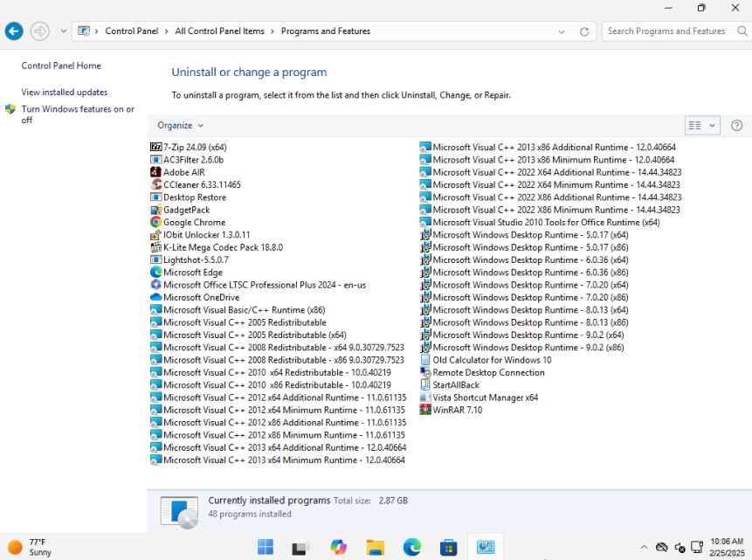The height and width of the screenshot is (560, 752).
Task: Select Visual C++ 2022 X64 Additional Runtime
Action: pos(551,172)
